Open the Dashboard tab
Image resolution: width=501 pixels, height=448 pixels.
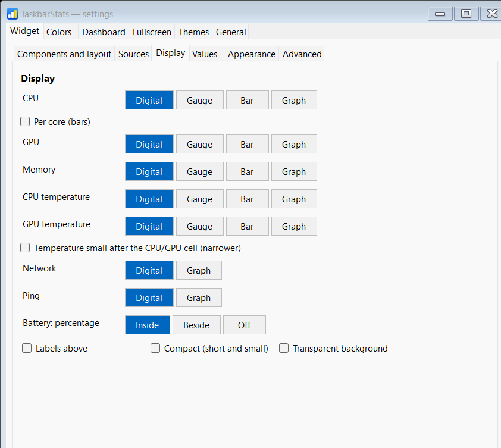(104, 32)
